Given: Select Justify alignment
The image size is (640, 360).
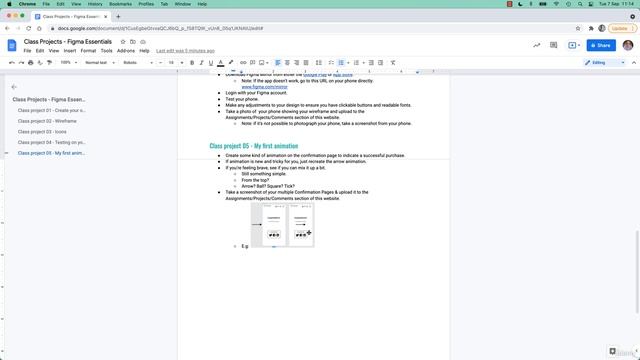Looking at the screenshot, I should pos(306,62).
